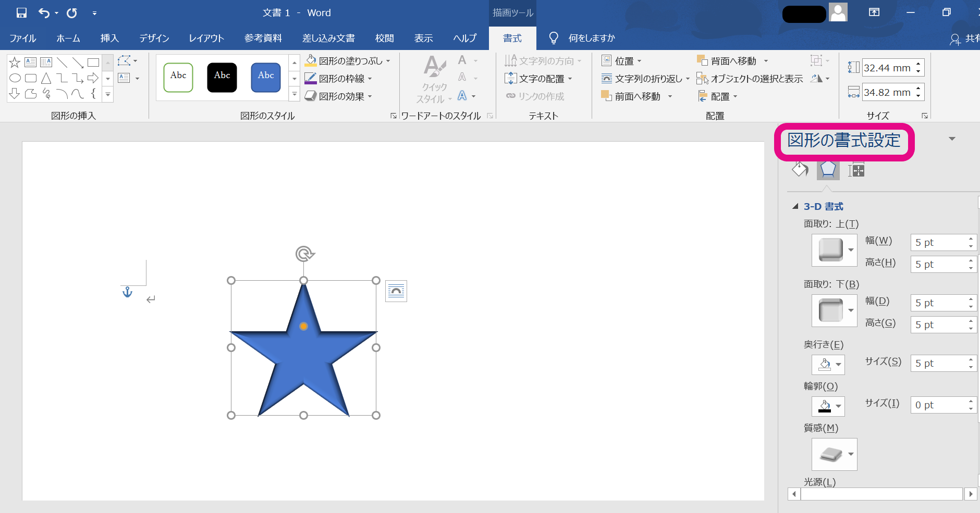Open the quick access toolbar customize arrow

tap(94, 14)
